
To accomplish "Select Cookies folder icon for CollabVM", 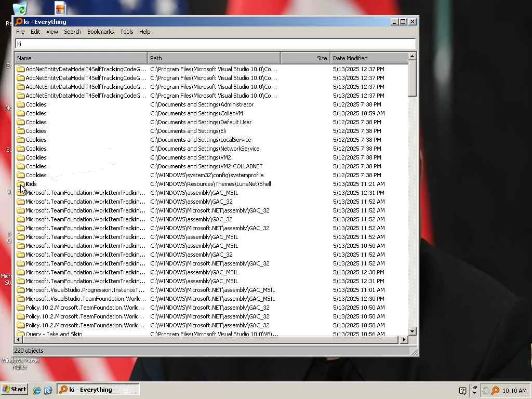I will 21,113.
